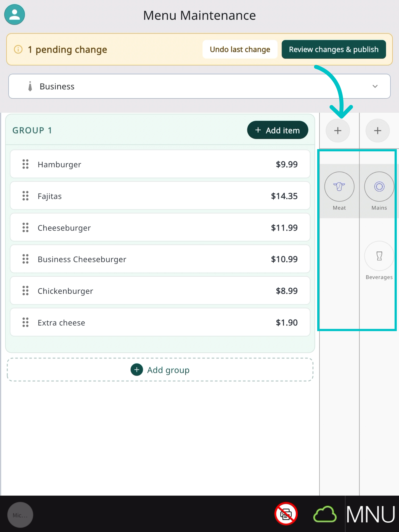Grab the Fajitas row drag handle
The image size is (399, 532).
(25, 196)
